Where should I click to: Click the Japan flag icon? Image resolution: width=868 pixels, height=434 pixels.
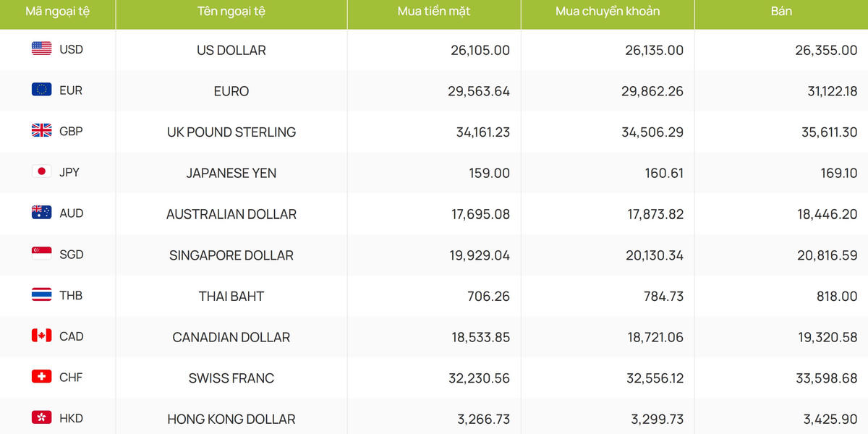(x=41, y=171)
